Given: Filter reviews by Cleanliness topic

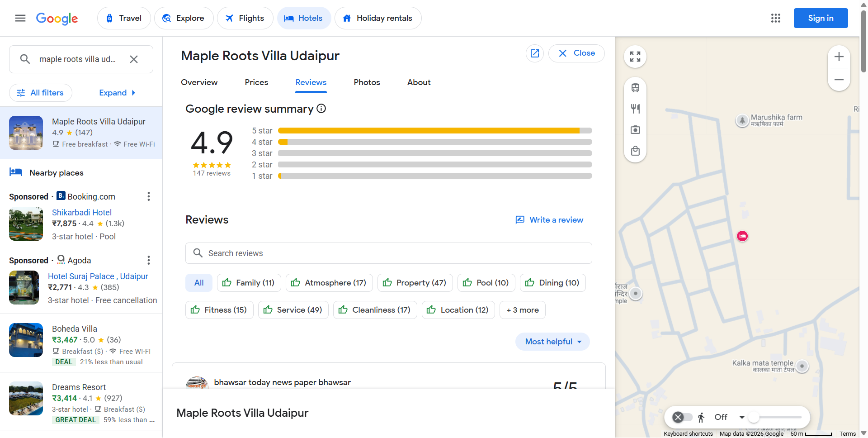Looking at the screenshot, I should click(x=375, y=310).
